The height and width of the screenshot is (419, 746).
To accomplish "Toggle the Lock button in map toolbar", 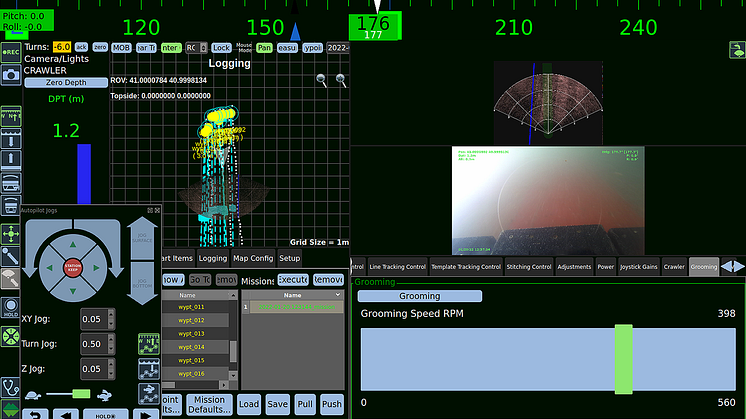I will pos(221,48).
